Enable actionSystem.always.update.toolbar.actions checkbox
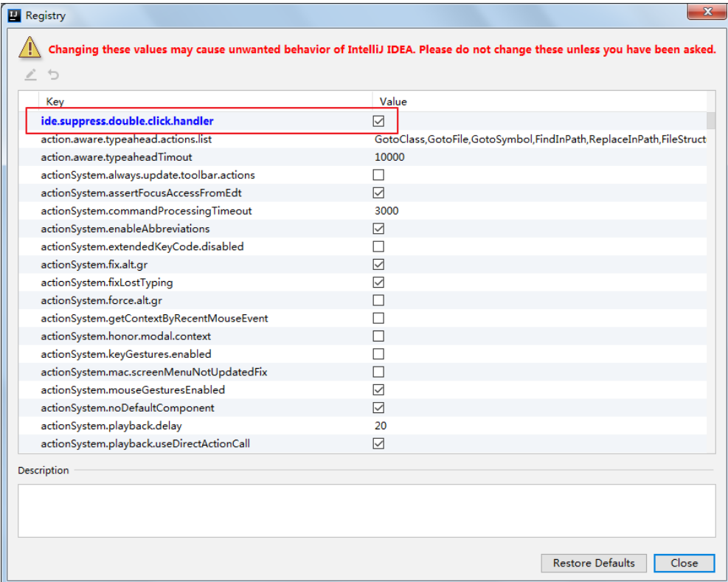The height and width of the screenshot is (582, 728). click(378, 175)
